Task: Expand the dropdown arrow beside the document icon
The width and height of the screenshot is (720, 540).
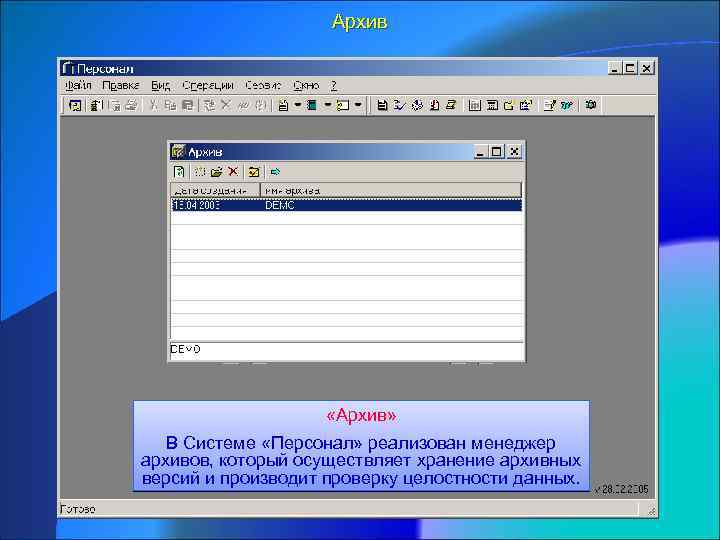Action: point(298,105)
